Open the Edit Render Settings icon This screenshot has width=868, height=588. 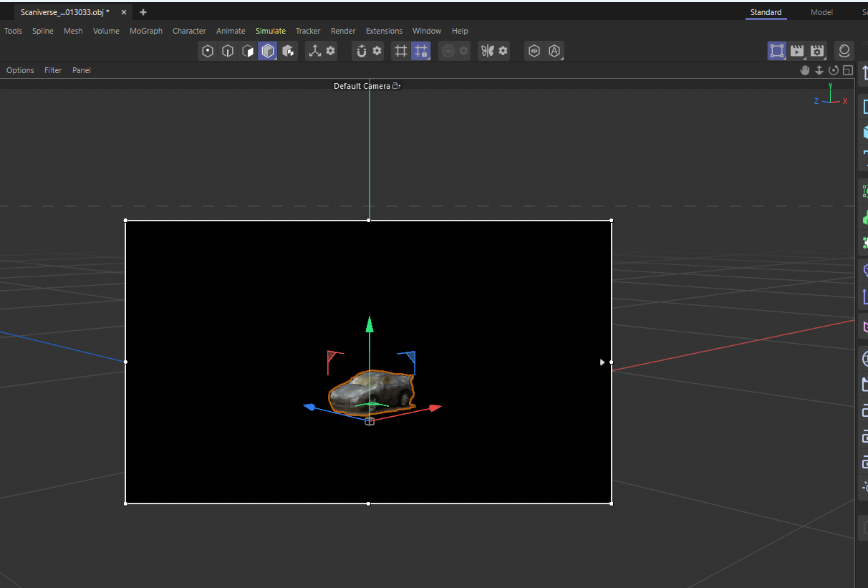pos(817,51)
